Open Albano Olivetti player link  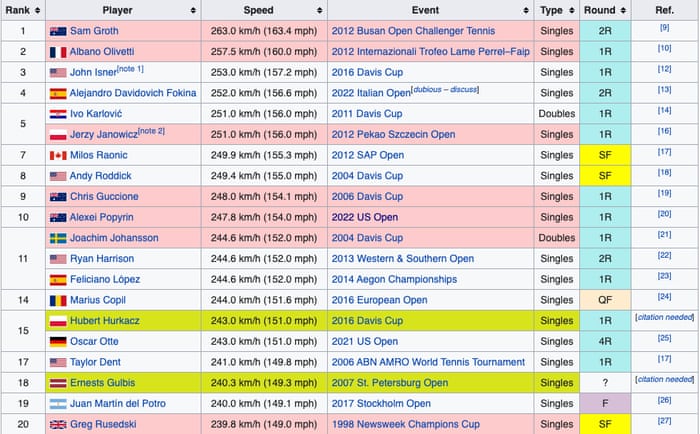tap(102, 52)
